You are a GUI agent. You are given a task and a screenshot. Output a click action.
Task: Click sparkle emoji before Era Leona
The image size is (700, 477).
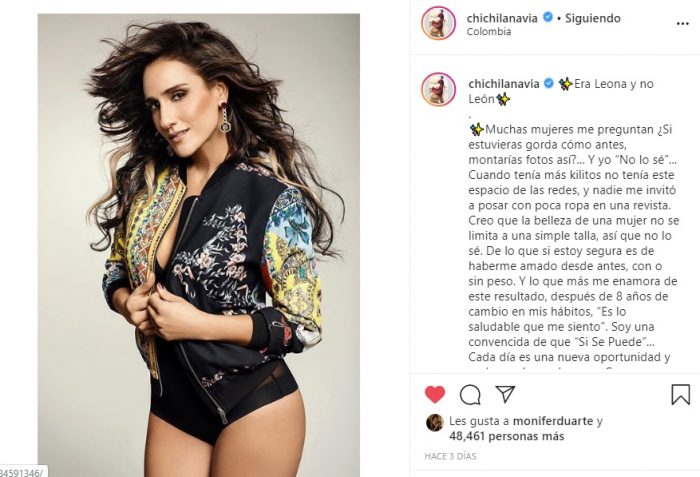pos(566,84)
